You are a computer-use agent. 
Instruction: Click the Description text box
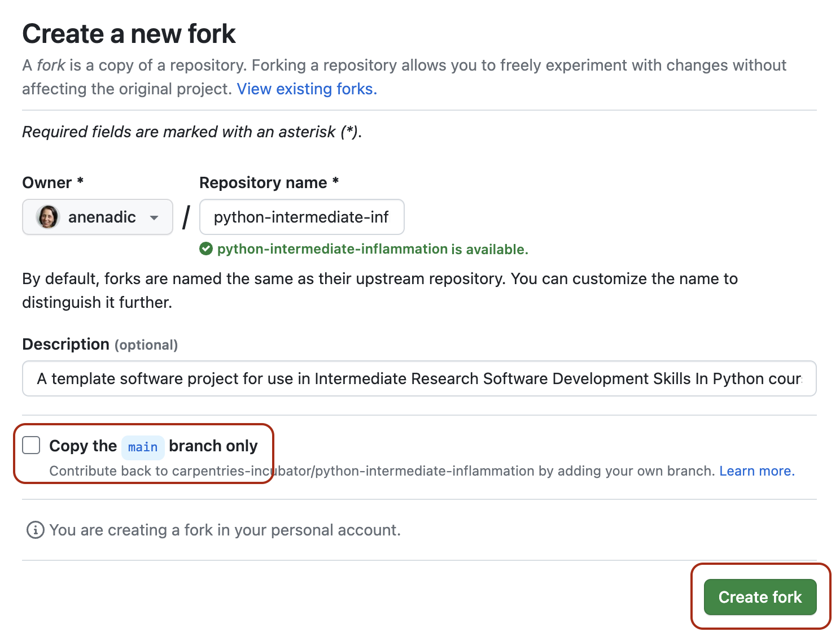click(419, 378)
